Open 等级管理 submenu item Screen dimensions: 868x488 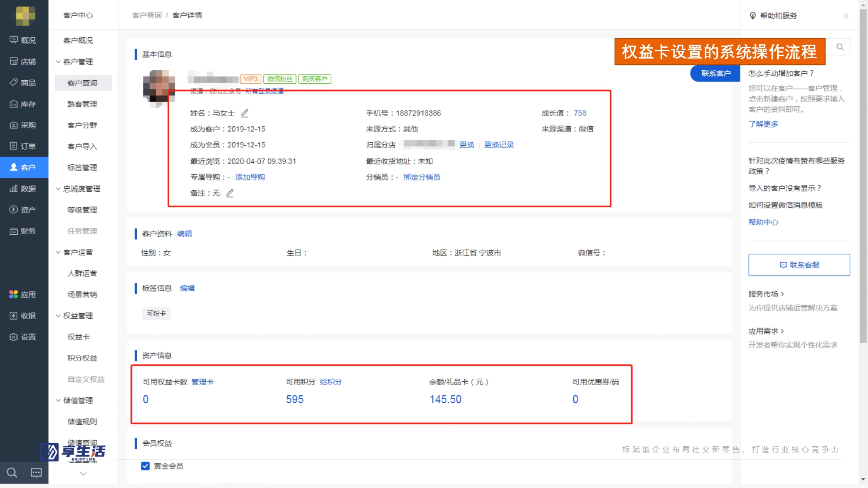(x=82, y=210)
